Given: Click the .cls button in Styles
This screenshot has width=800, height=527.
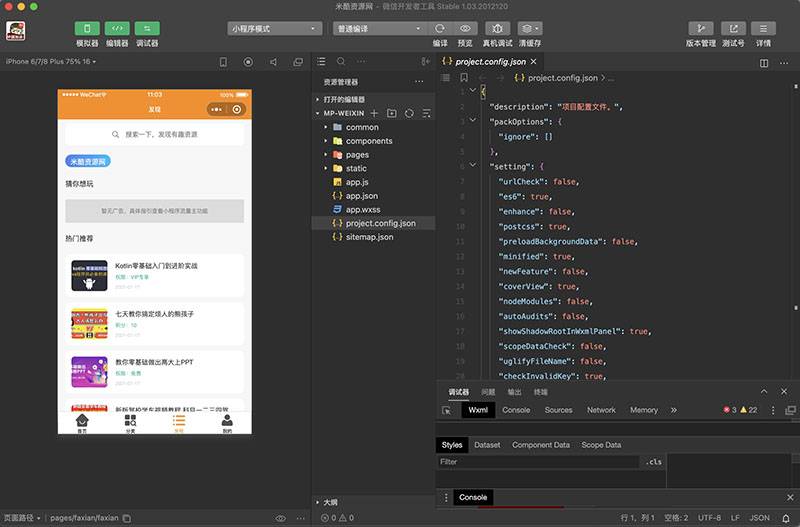Looking at the screenshot, I should [x=654, y=462].
